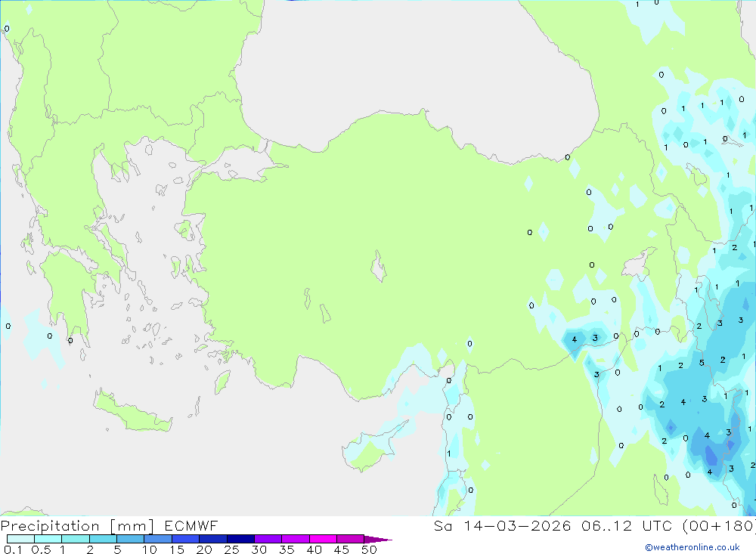Click the legend label "45"

[x=342, y=549]
